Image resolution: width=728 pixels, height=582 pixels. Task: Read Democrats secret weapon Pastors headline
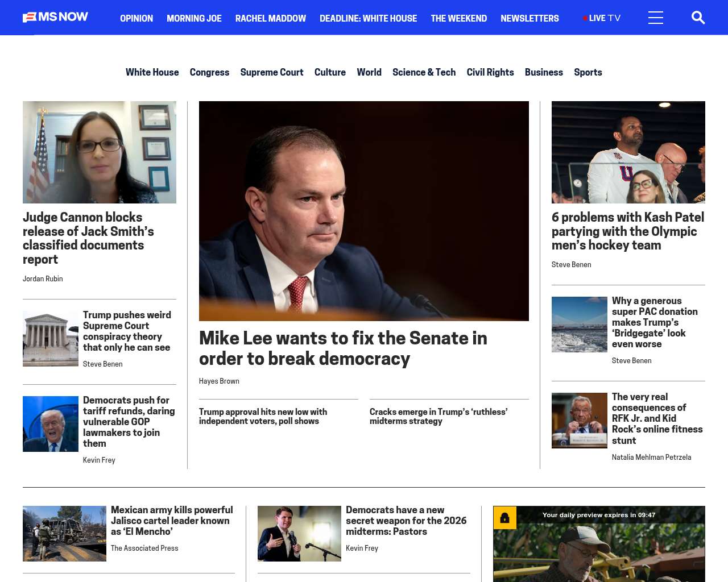406,521
